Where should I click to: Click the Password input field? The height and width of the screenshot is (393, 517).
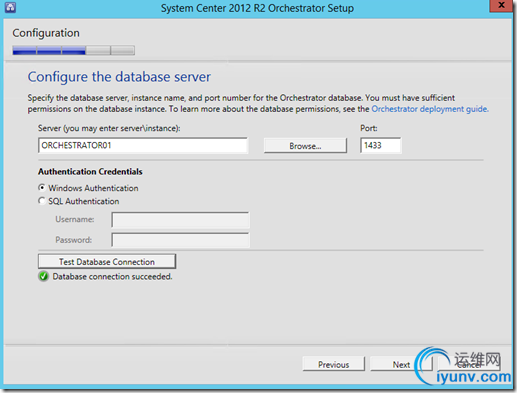180,240
